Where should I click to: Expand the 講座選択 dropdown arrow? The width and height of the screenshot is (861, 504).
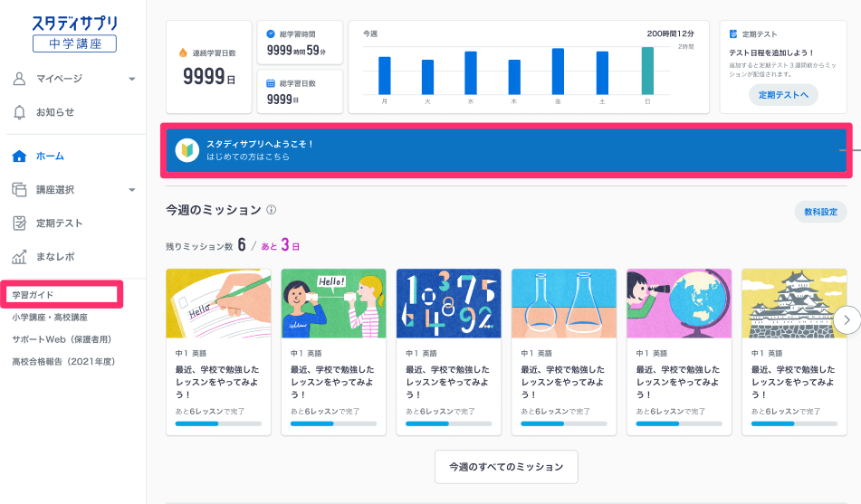click(132, 190)
